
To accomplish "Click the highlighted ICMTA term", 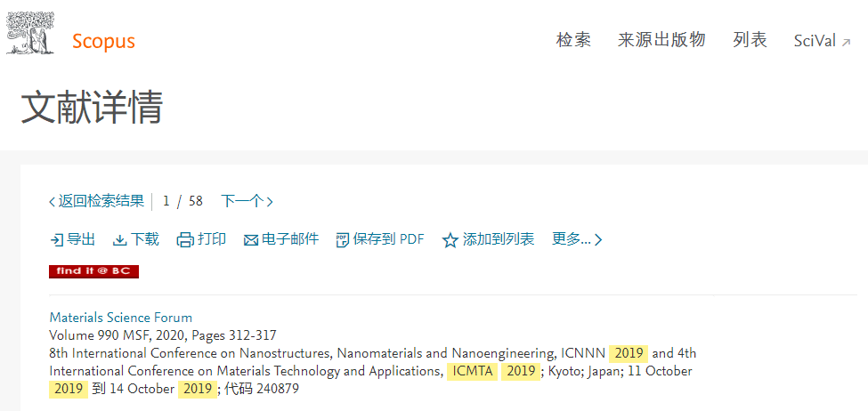I will [x=472, y=371].
